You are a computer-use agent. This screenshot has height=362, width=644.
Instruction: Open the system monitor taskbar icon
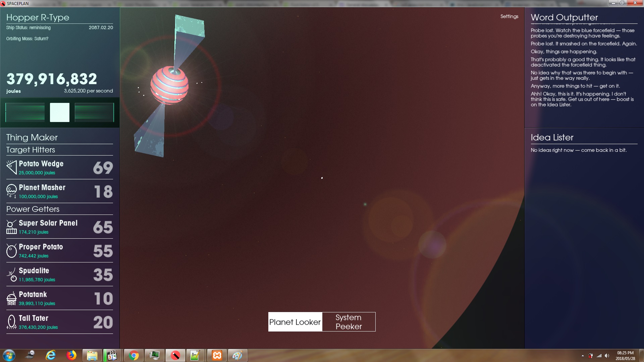click(154, 355)
